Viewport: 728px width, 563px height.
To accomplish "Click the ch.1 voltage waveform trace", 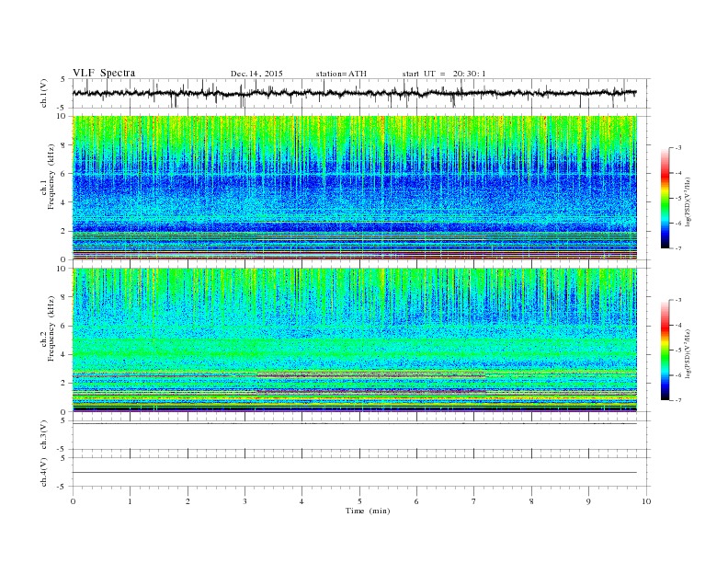I will click(354, 93).
